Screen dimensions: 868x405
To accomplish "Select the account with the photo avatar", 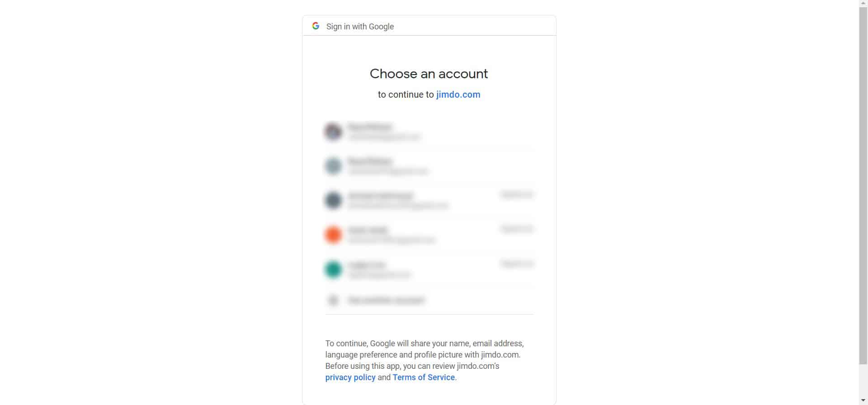I will point(429,132).
